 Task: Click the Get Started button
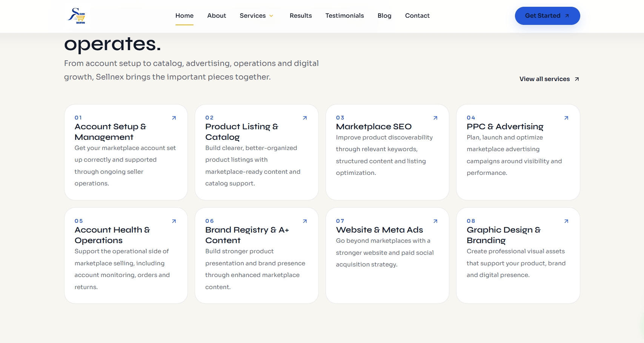[547, 16]
